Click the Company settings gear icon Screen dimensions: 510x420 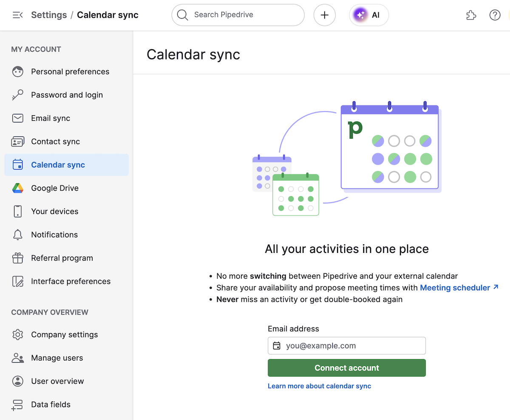(18, 335)
